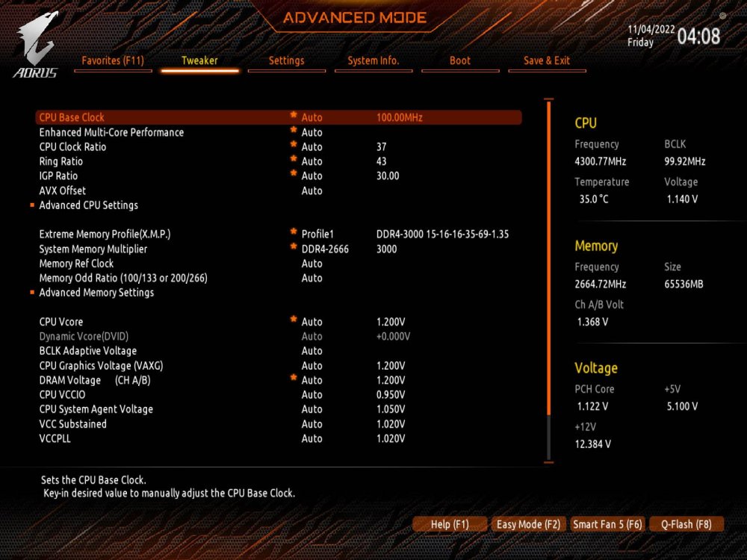
Task: Click the 04:08 system clock
Action: pos(698,36)
